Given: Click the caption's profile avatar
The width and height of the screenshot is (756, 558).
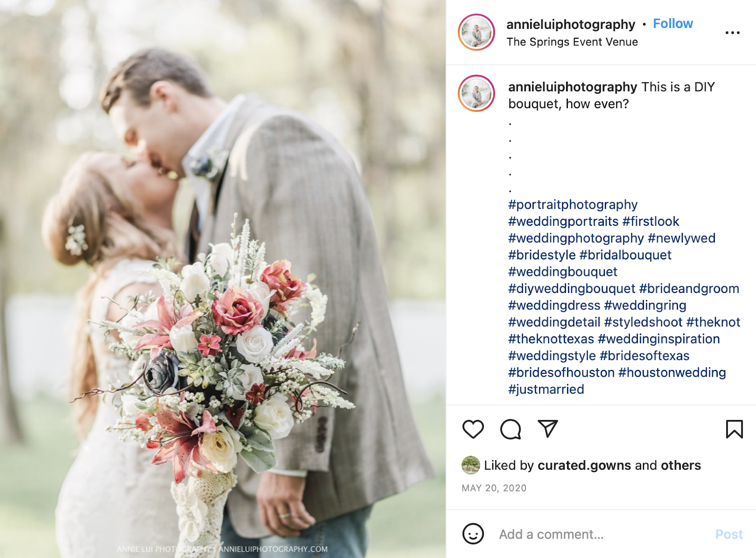Looking at the screenshot, I should pyautogui.click(x=476, y=93).
